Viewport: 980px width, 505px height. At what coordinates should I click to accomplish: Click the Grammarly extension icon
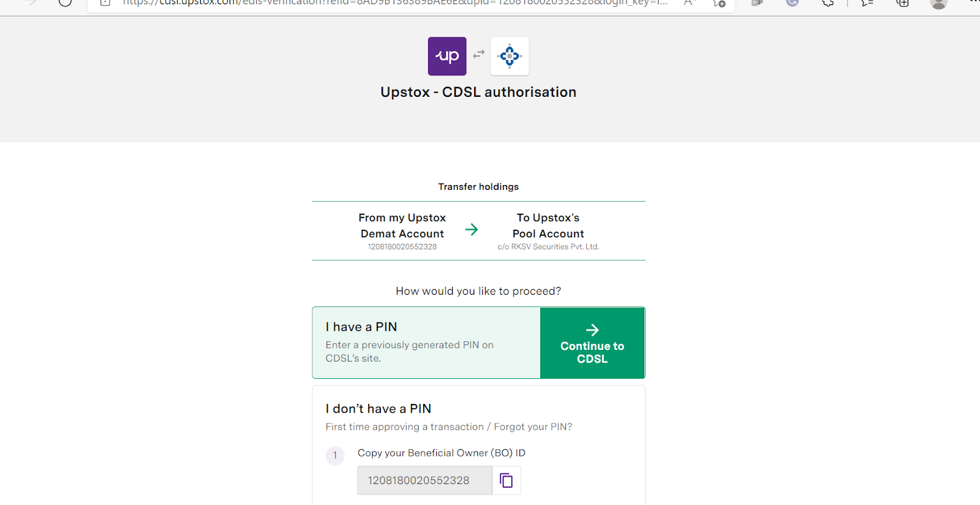[793, 3]
